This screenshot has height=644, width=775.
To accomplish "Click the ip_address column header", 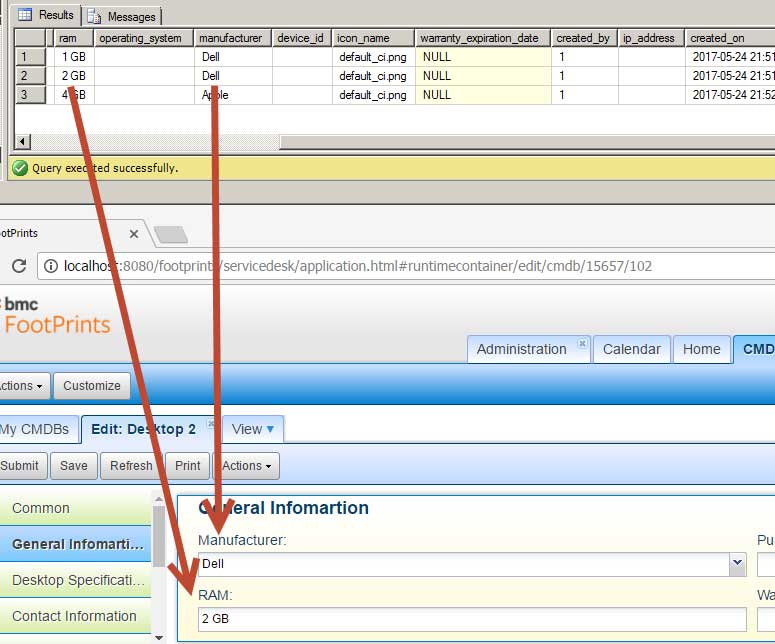I will point(651,38).
